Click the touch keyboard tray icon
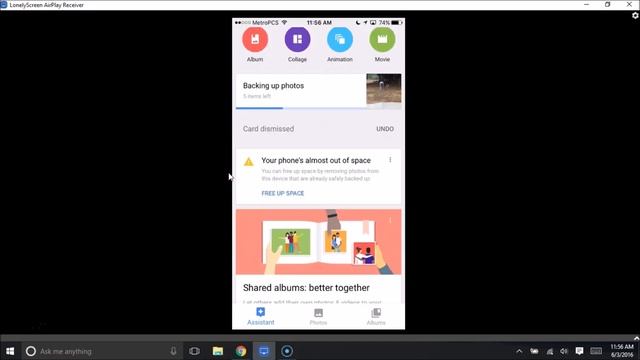The image size is (640, 360). coord(596,351)
